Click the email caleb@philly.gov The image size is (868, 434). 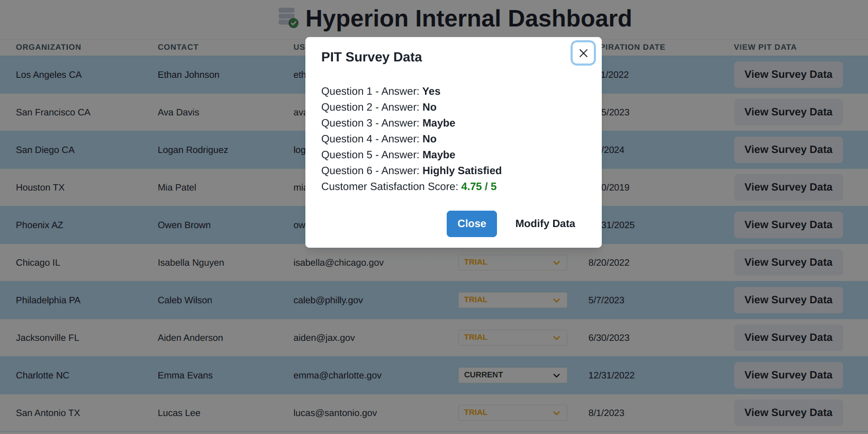point(328,300)
